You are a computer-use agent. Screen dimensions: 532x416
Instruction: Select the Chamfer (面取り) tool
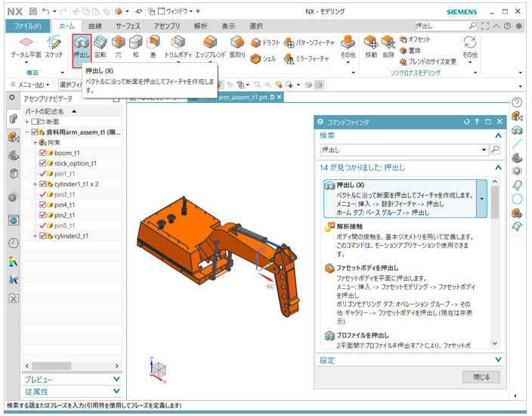tap(237, 48)
